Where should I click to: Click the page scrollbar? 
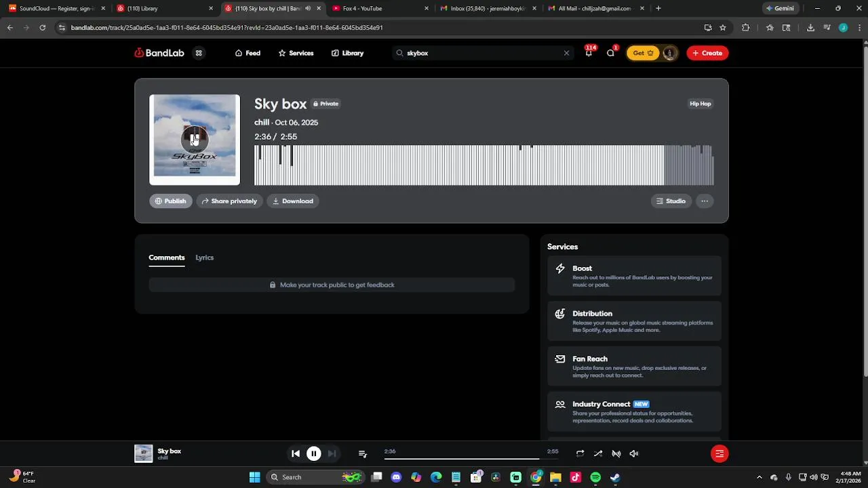pos(865,210)
